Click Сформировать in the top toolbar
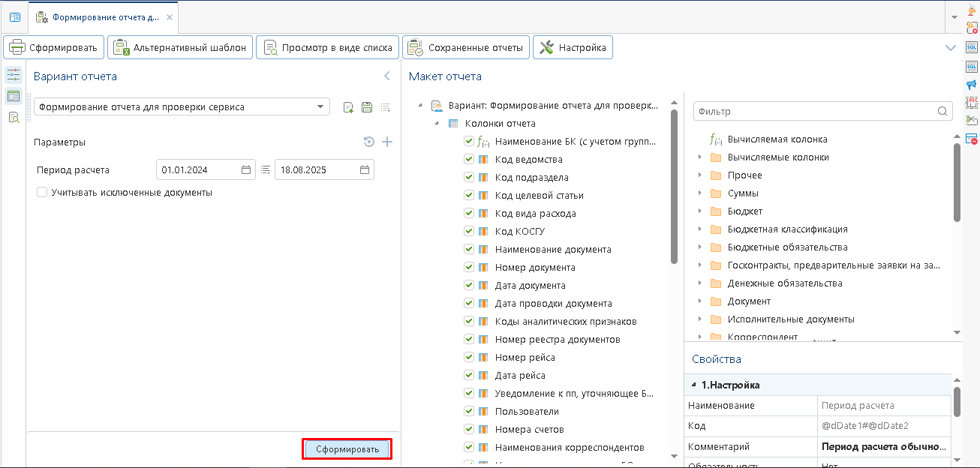980x468 pixels. pos(53,47)
